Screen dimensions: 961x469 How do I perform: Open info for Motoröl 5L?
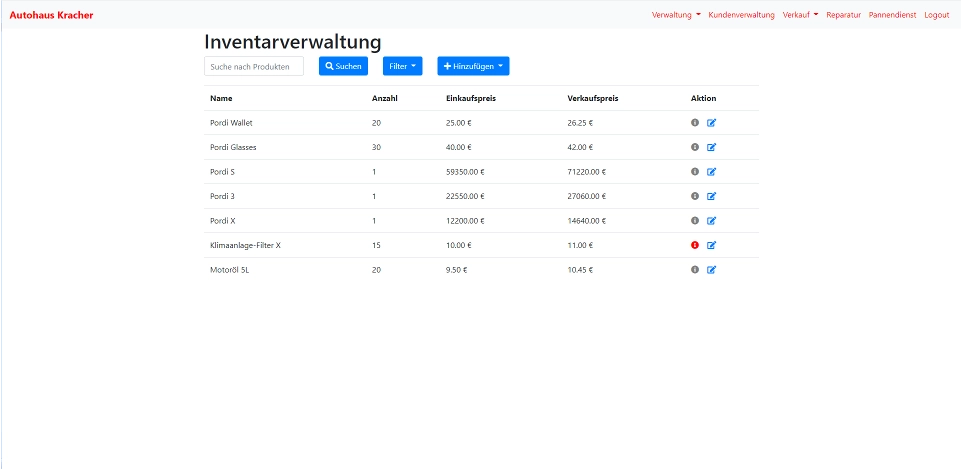point(694,269)
